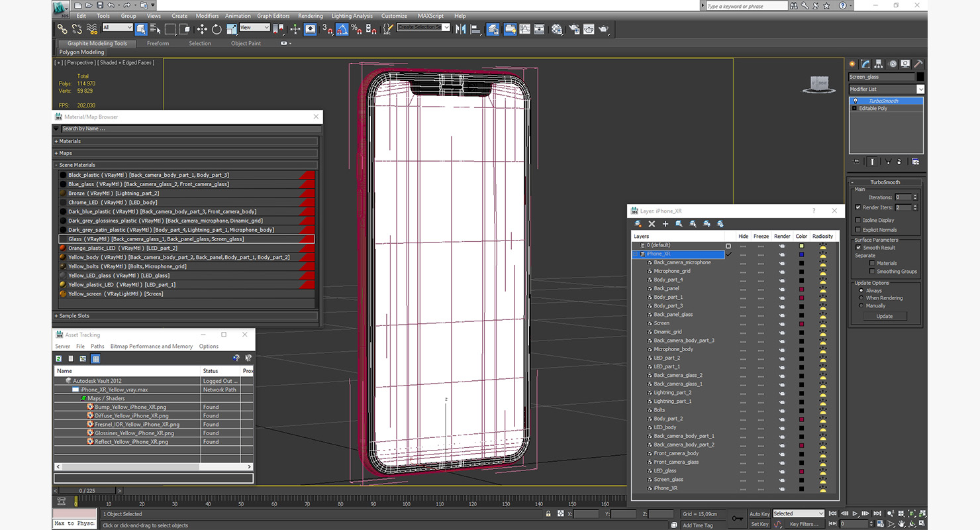Click the Mirror tool icon
The width and height of the screenshot is (980, 530).
pyautogui.click(x=461, y=29)
